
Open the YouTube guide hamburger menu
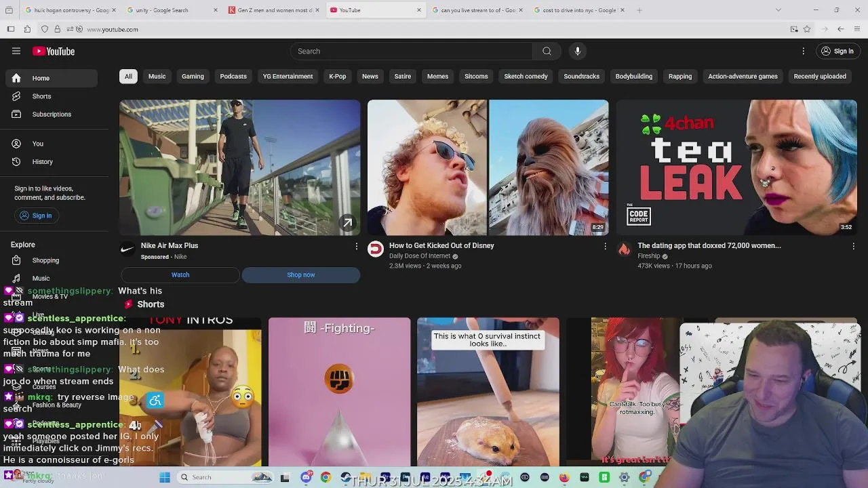16,51
